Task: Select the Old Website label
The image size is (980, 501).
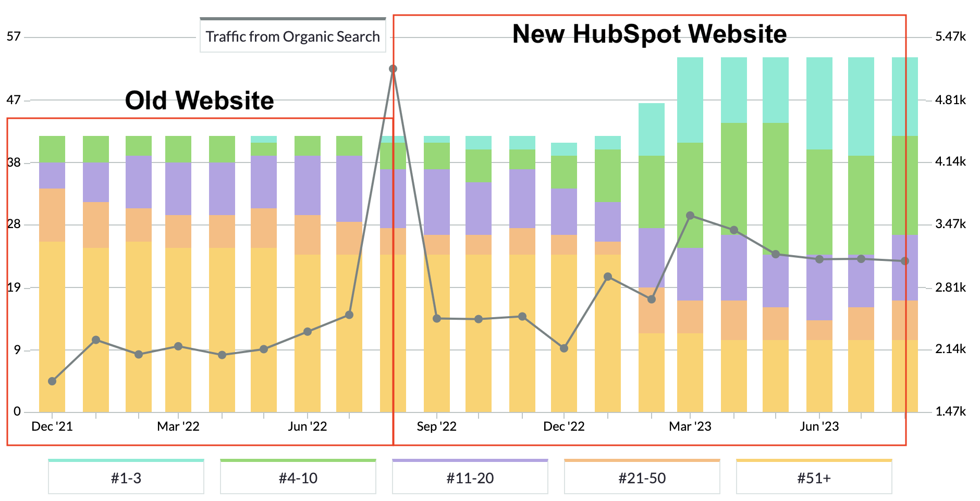Action: coord(199,101)
